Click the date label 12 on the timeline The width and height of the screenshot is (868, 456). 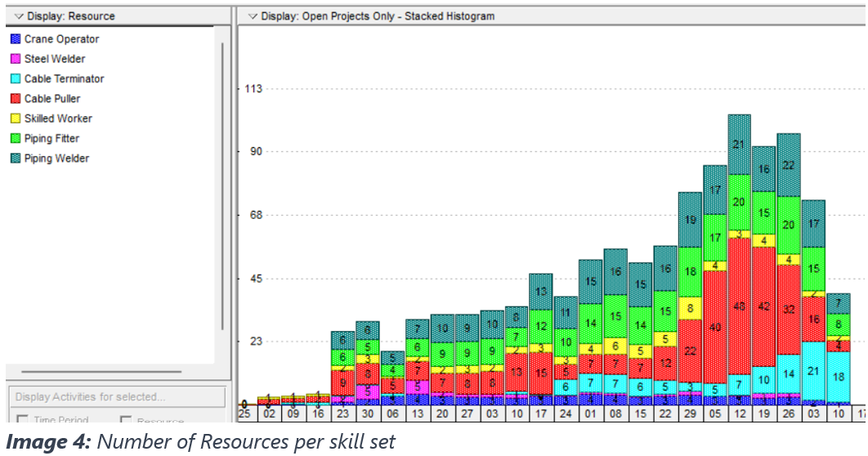click(739, 414)
